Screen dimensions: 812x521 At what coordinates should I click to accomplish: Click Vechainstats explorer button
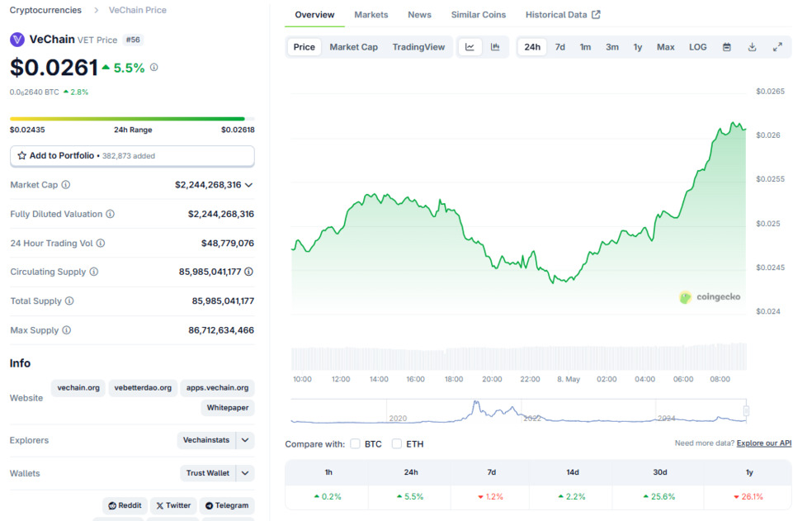click(206, 440)
